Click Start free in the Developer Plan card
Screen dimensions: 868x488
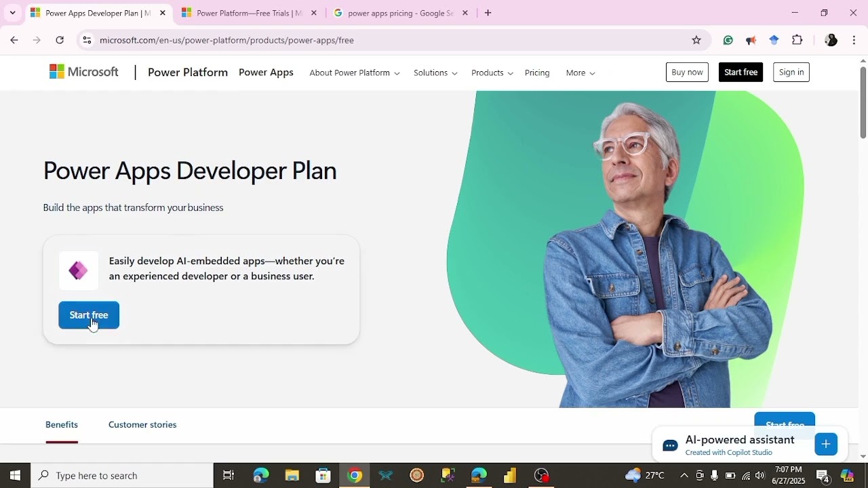(89, 315)
